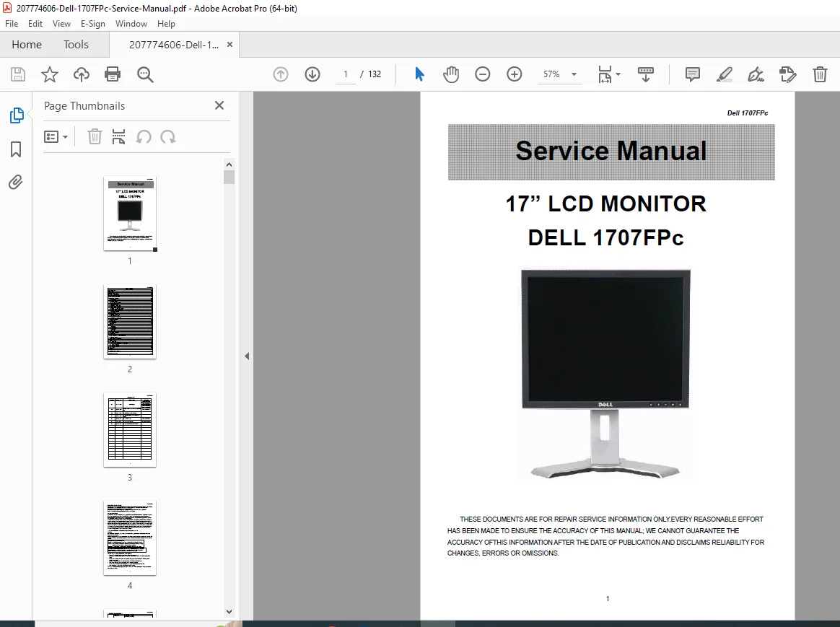Click the current page number field
This screenshot has width=840, height=627.
click(x=346, y=74)
